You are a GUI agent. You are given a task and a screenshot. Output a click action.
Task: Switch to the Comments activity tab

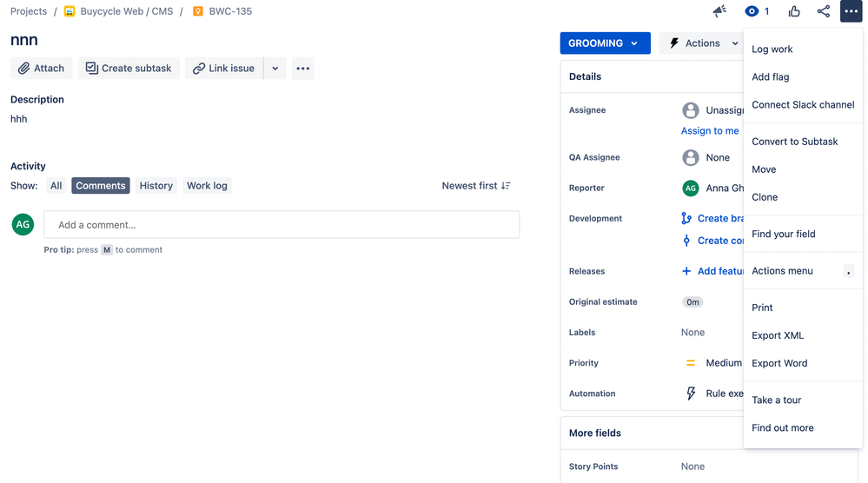[x=101, y=185]
